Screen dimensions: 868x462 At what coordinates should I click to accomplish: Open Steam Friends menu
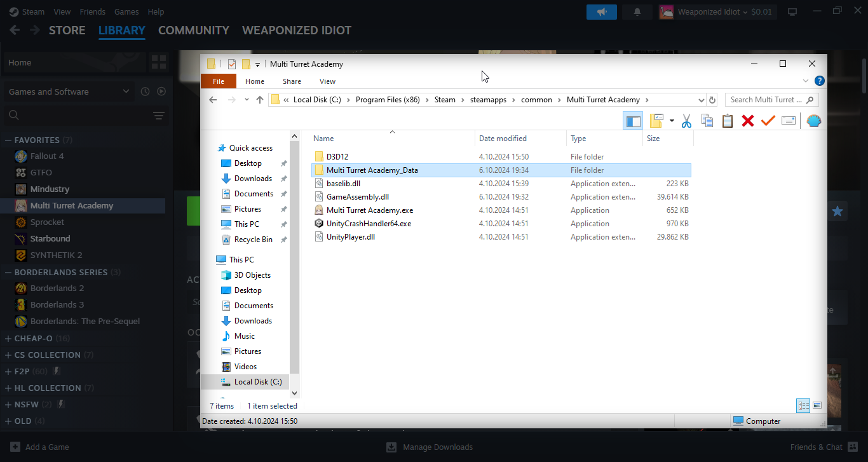pyautogui.click(x=93, y=11)
